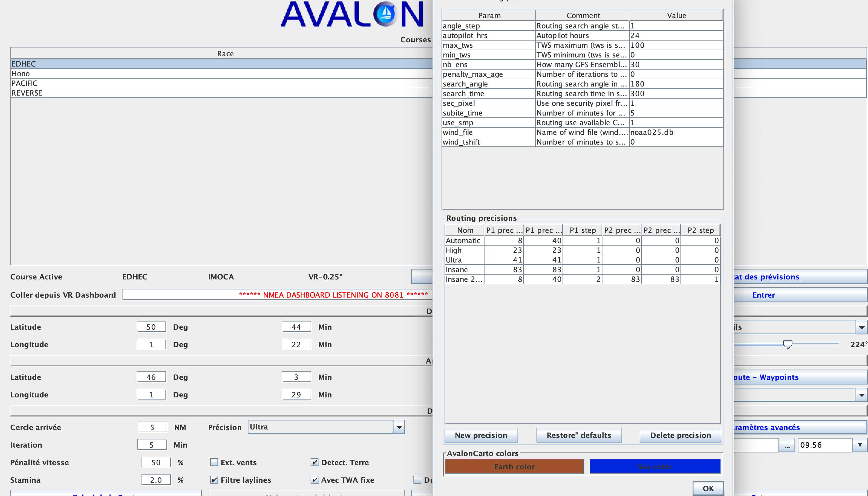868x496 pixels.
Task: Select the max_tws value 100 cell
Action: pyautogui.click(x=676, y=45)
